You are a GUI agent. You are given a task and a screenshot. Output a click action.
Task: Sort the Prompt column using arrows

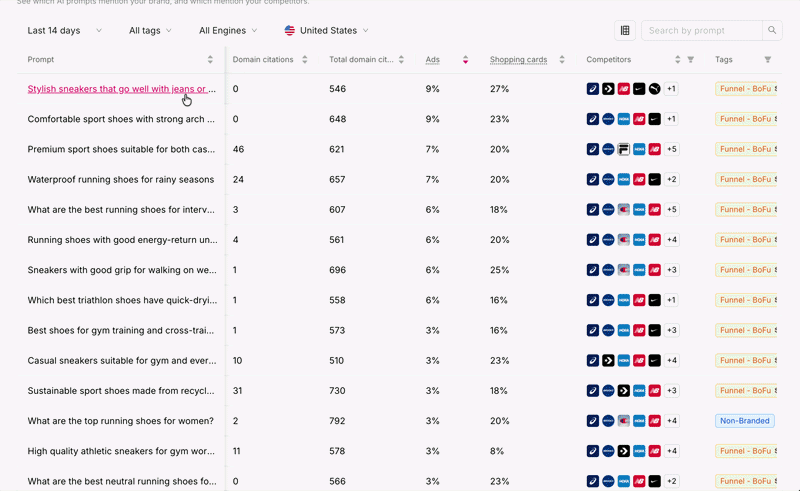point(210,60)
